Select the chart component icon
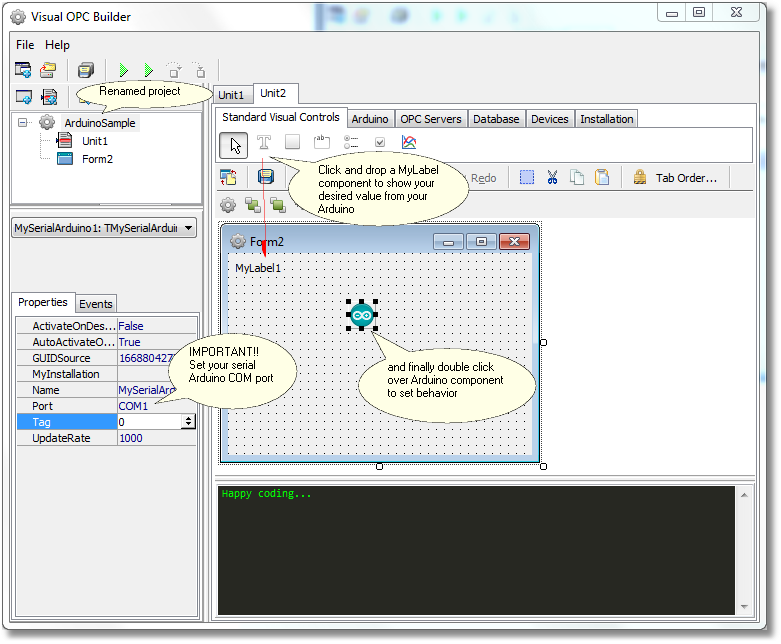 (409, 142)
